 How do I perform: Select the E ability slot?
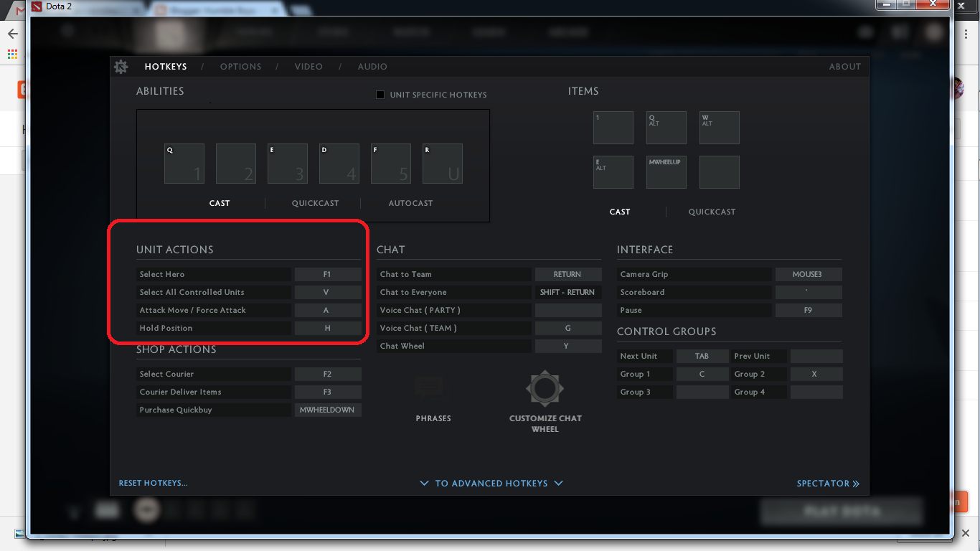pos(288,164)
